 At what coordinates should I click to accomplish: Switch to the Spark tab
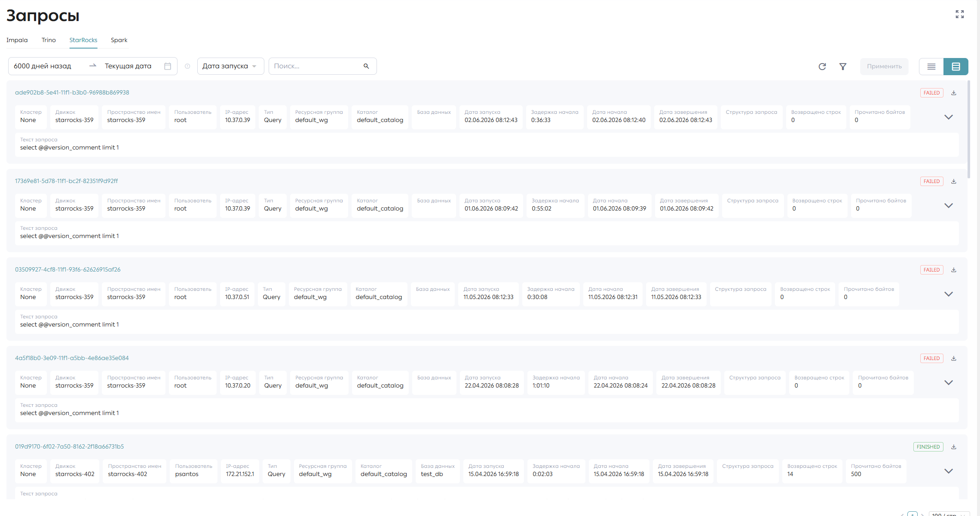point(119,40)
